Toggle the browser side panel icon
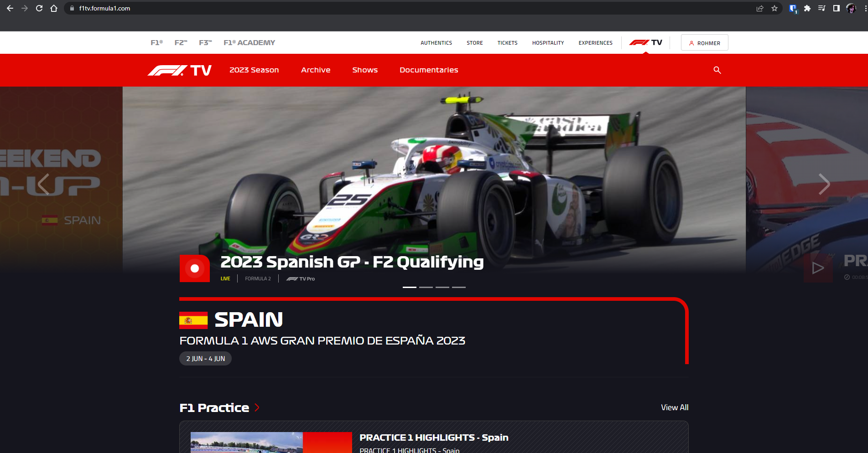 837,8
